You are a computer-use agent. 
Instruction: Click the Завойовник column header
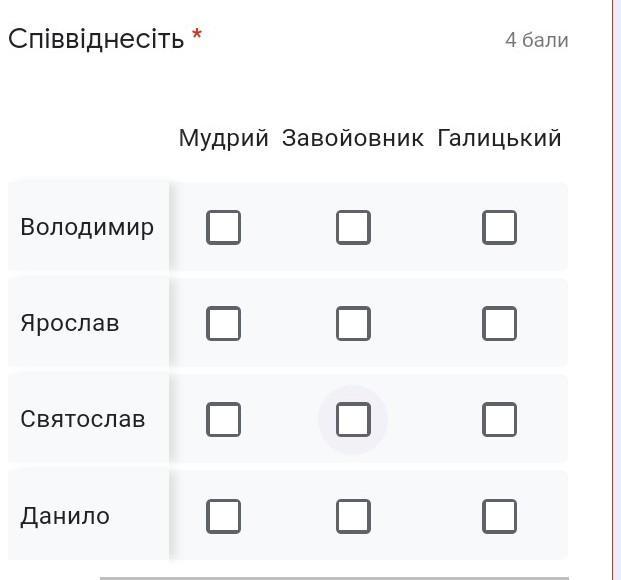[x=353, y=138]
